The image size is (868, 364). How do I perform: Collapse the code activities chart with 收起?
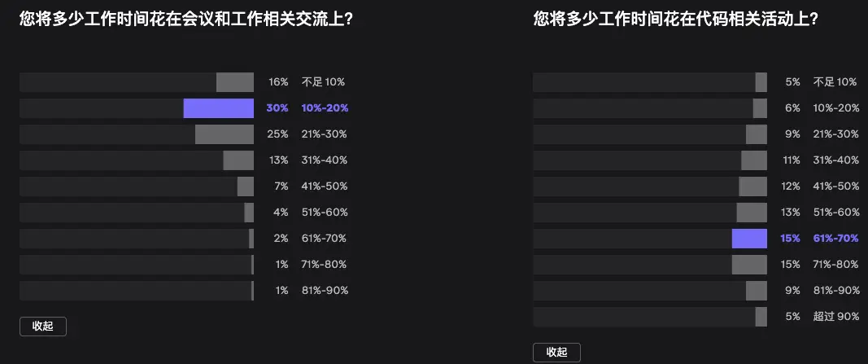[x=556, y=353]
